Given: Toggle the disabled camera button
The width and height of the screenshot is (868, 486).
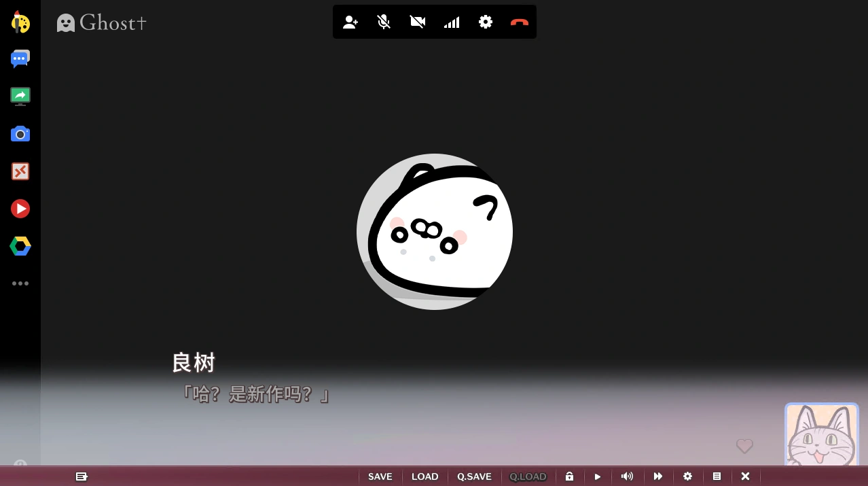Looking at the screenshot, I should click(x=418, y=22).
